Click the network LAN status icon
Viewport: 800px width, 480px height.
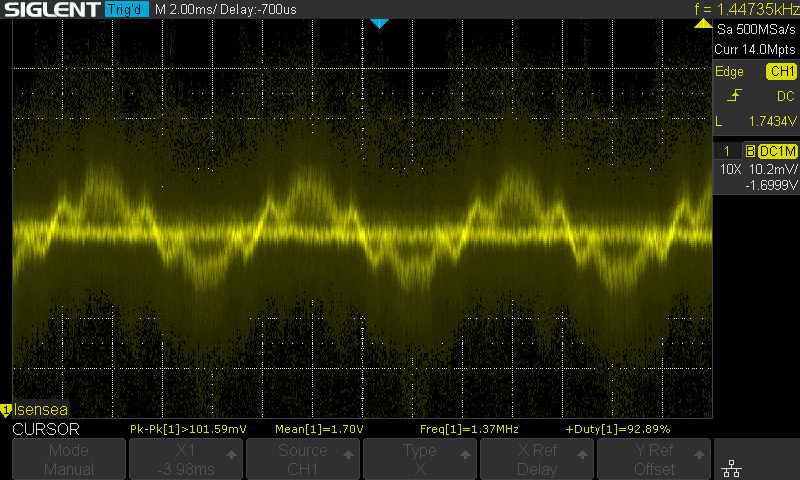pos(732,468)
